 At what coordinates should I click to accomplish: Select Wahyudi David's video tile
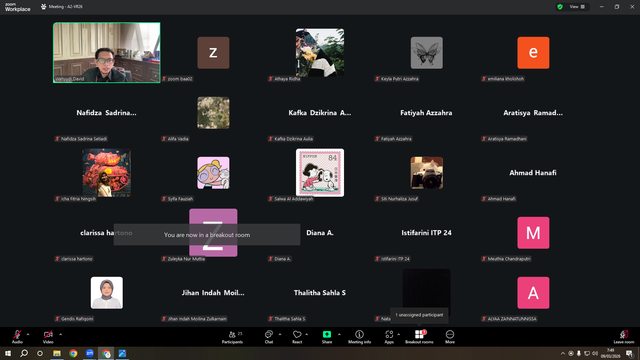coord(107,53)
